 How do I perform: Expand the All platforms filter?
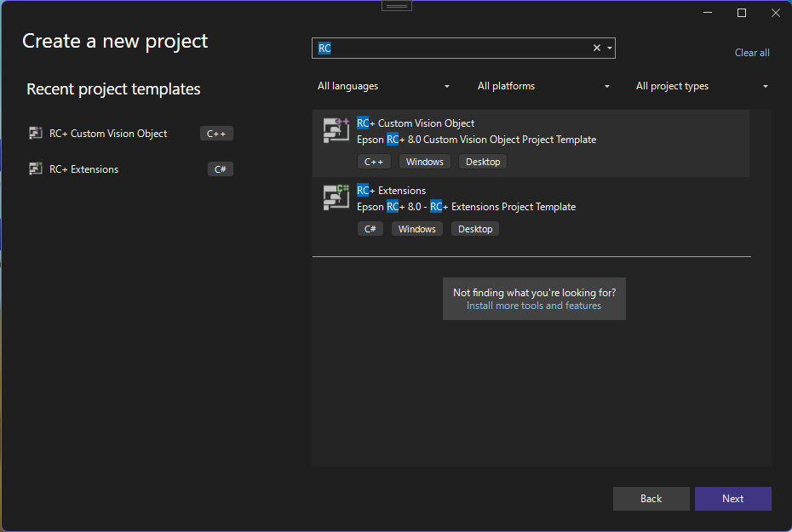point(543,86)
